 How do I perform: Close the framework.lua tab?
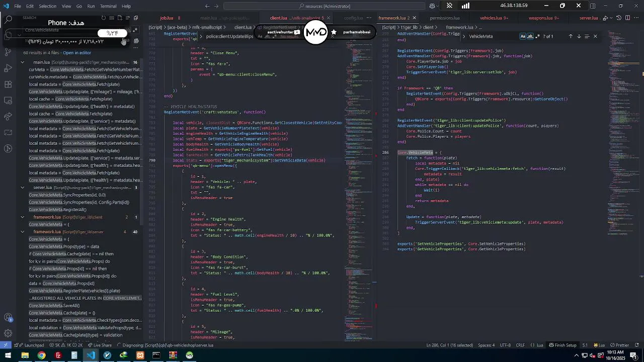click(415, 18)
